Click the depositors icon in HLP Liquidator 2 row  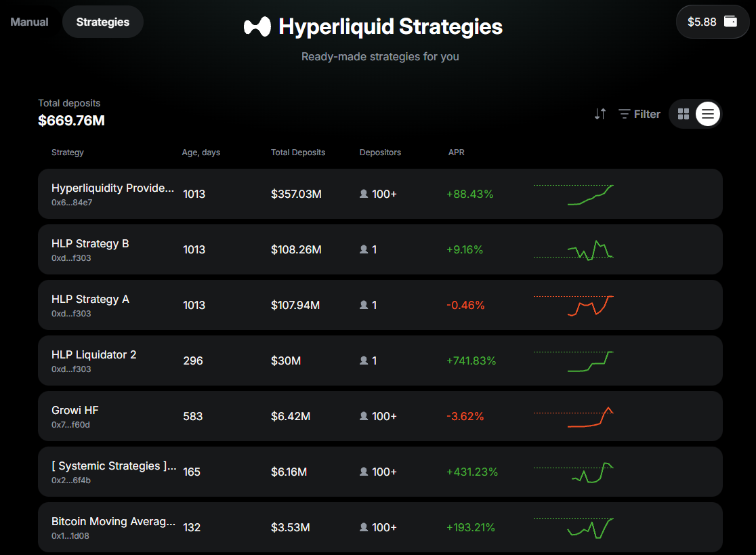point(364,361)
